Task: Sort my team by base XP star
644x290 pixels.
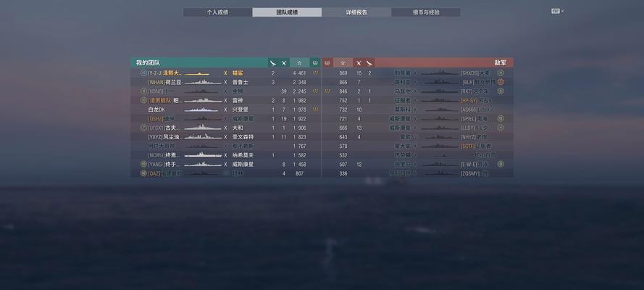Action: coord(299,63)
